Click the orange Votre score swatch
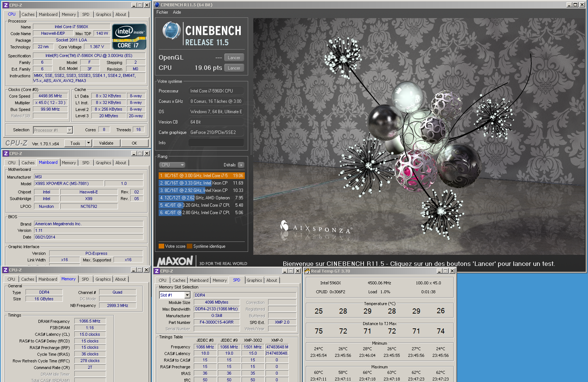Image resolution: width=588 pixels, height=382 pixels. point(161,246)
